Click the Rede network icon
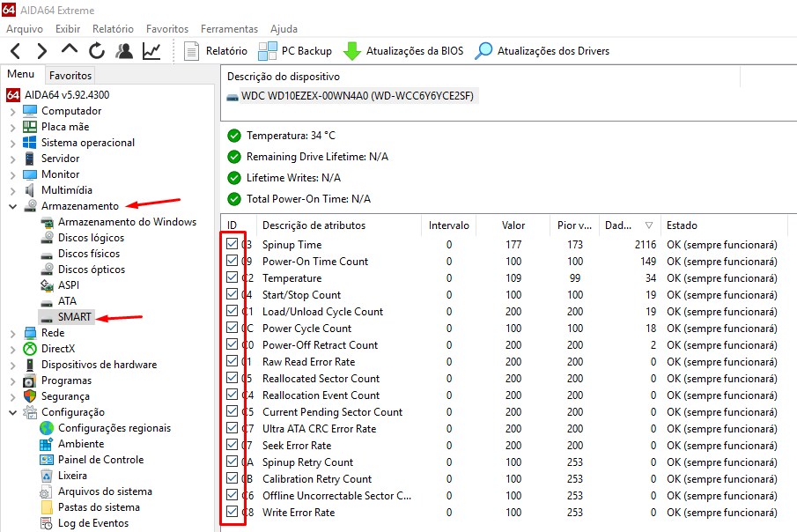 30,333
